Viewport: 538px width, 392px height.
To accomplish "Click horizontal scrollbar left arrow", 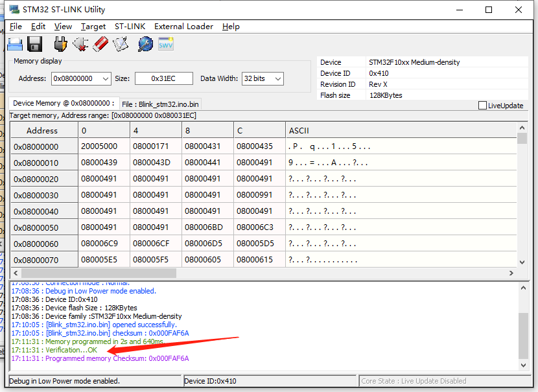I will tap(16, 273).
